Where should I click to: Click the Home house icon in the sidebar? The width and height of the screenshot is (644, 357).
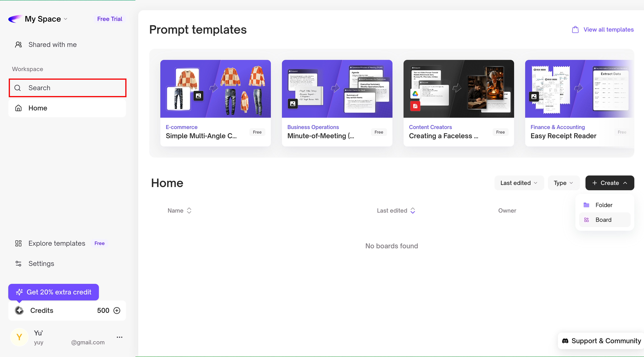click(x=18, y=108)
